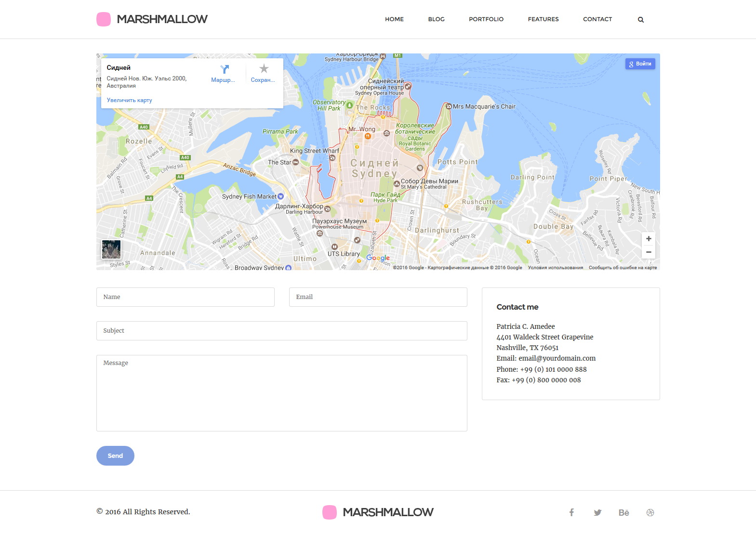Click the Sydney Opera House marker
The width and height of the screenshot is (756, 534).
coord(408,87)
